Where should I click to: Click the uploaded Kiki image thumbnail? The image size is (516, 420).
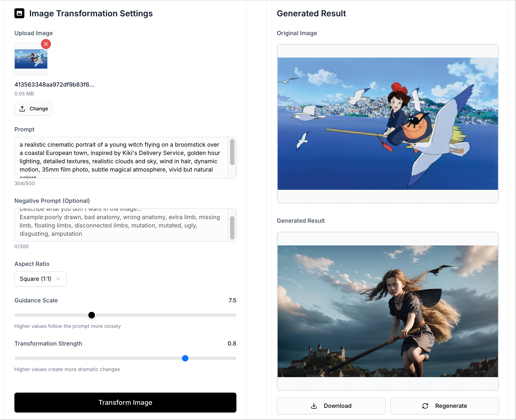tap(31, 59)
